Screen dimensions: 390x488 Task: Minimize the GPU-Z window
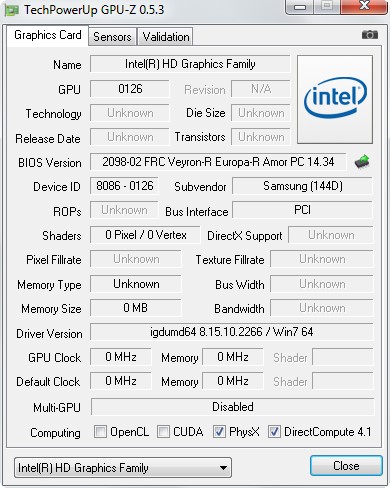coord(300,7)
